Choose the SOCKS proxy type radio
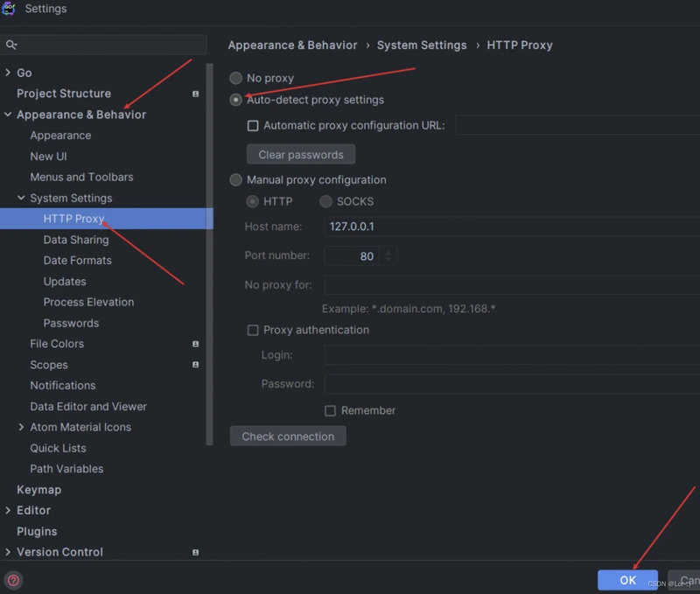The image size is (700, 594). (325, 202)
